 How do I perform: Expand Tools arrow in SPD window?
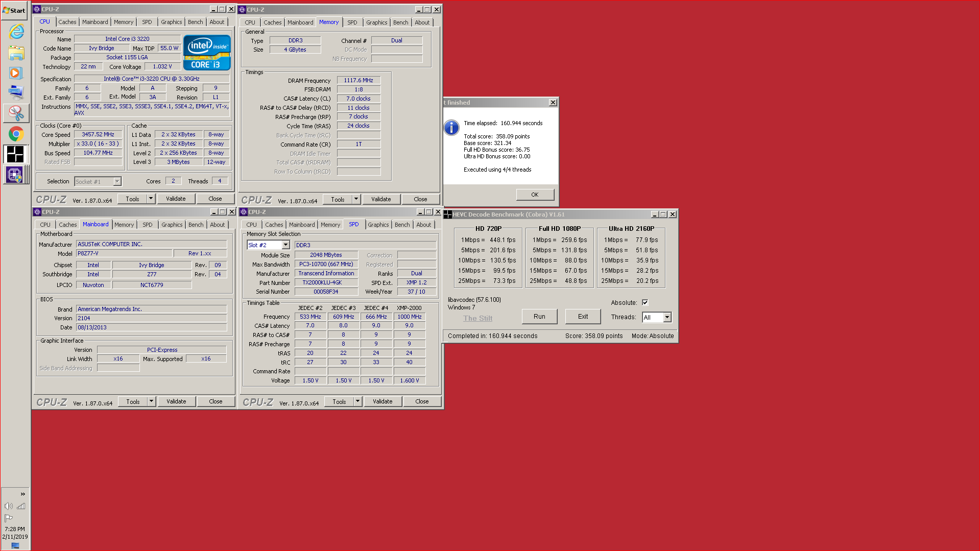click(x=357, y=401)
